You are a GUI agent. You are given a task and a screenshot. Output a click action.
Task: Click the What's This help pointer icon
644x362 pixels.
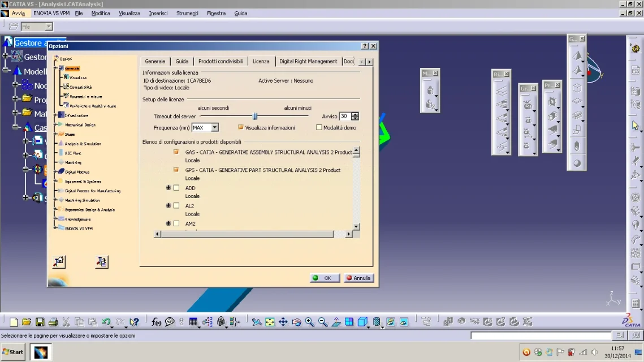(134, 322)
